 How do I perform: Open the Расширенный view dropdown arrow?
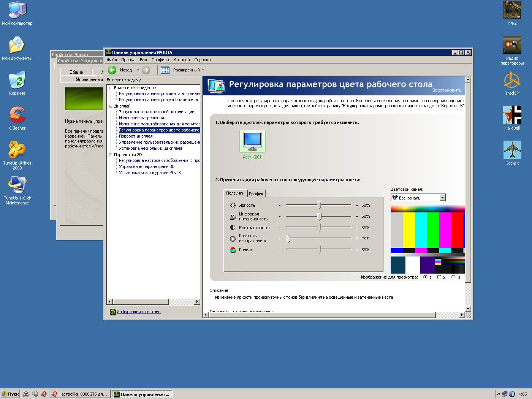pyautogui.click(x=203, y=70)
